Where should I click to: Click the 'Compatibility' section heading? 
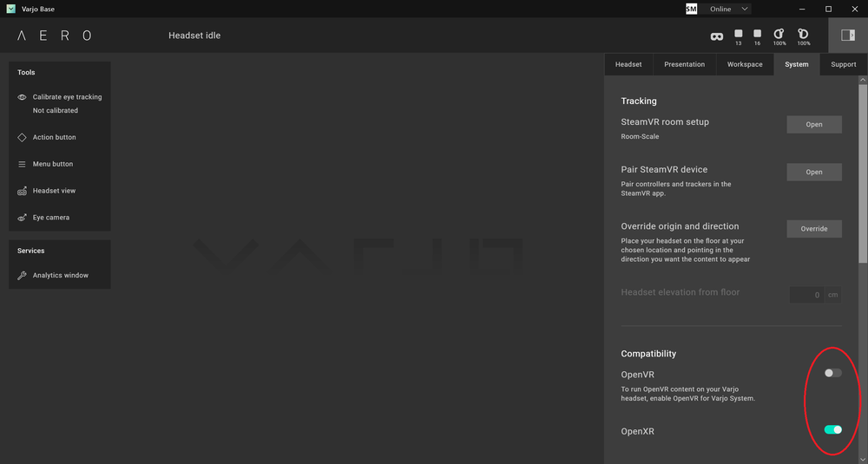click(648, 354)
